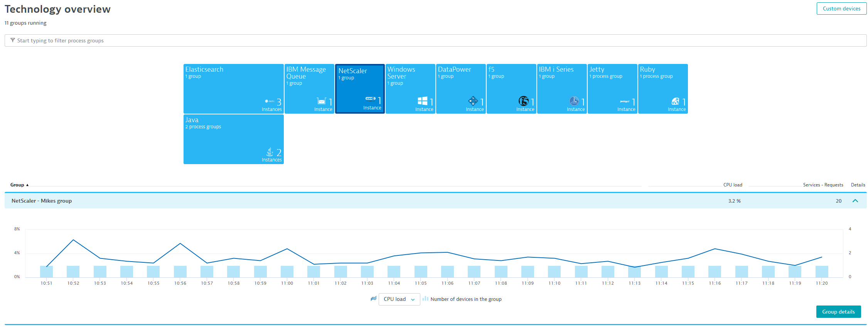Click the Jetty logo icon
This screenshot has width=868, height=329.
(624, 101)
